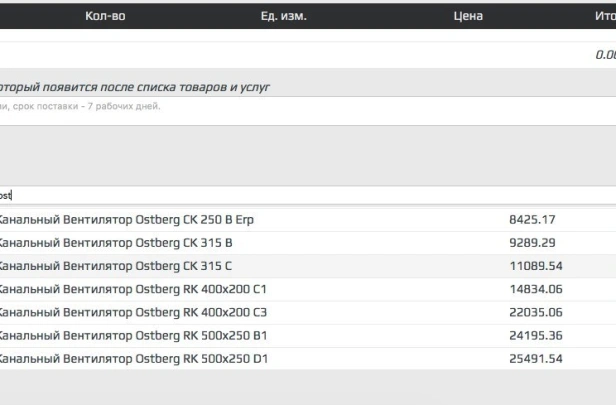This screenshot has width=616, height=405.
Task: Click the "Цена" column header
Action: click(x=467, y=16)
